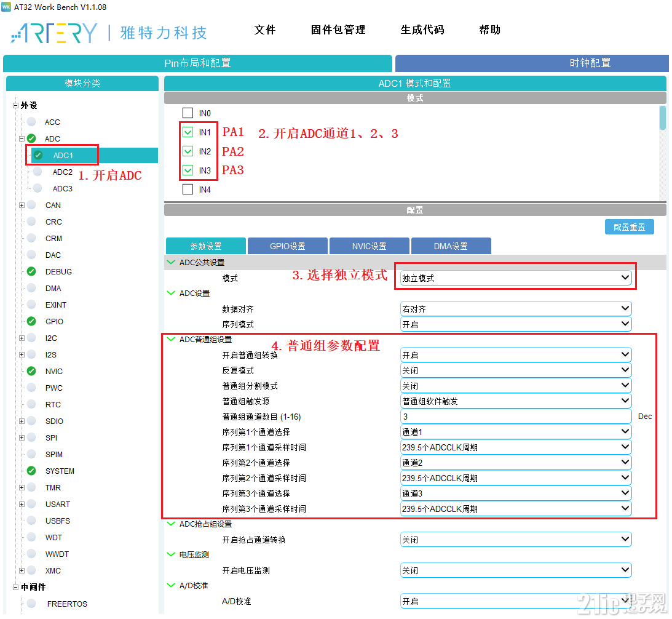
Task: Select ADC1 in the peripheral tree
Action: pyautogui.click(x=63, y=155)
